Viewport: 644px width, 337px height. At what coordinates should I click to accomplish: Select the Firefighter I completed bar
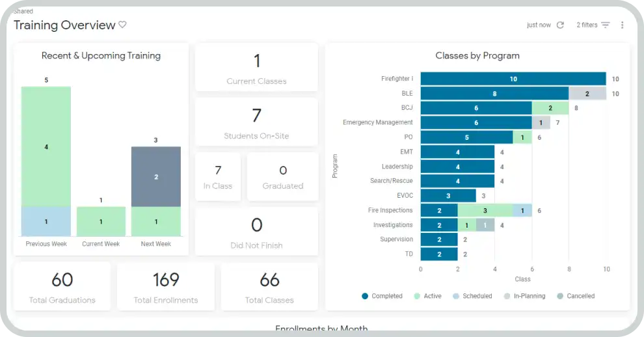pos(513,79)
